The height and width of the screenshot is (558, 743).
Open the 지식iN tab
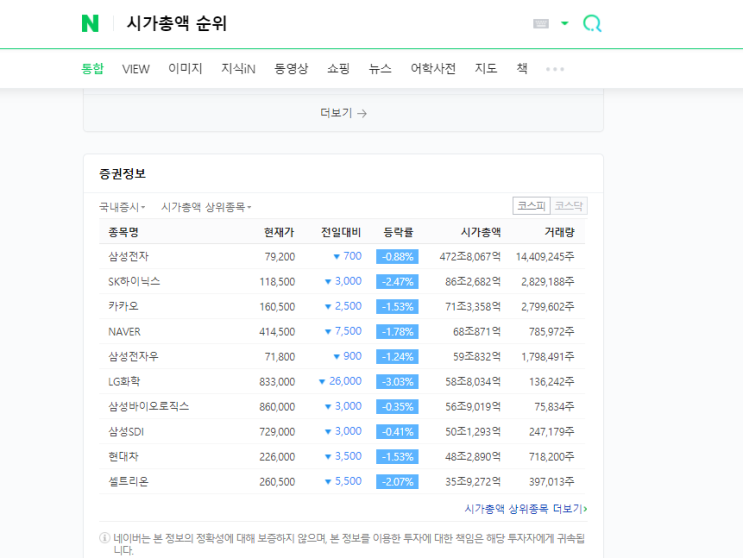pos(238,69)
